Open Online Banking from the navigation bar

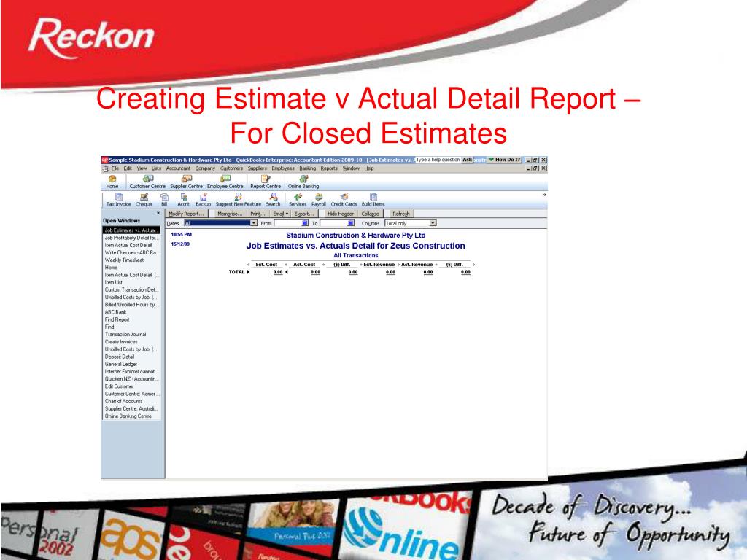pyautogui.click(x=303, y=182)
